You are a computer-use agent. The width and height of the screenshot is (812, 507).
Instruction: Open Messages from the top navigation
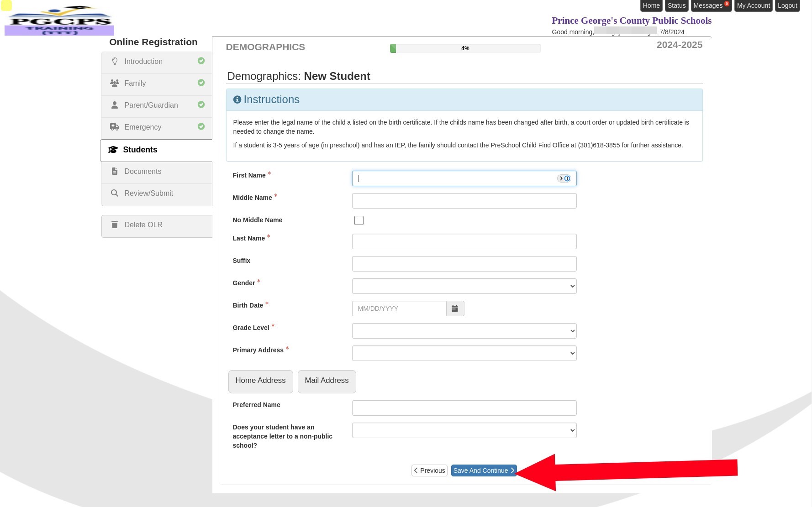click(707, 5)
